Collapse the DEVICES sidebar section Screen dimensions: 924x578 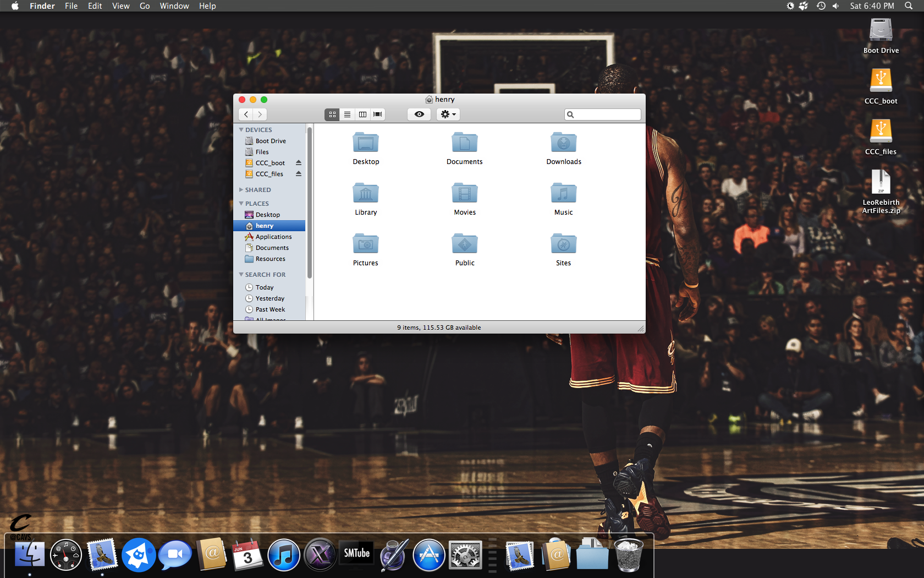(241, 130)
